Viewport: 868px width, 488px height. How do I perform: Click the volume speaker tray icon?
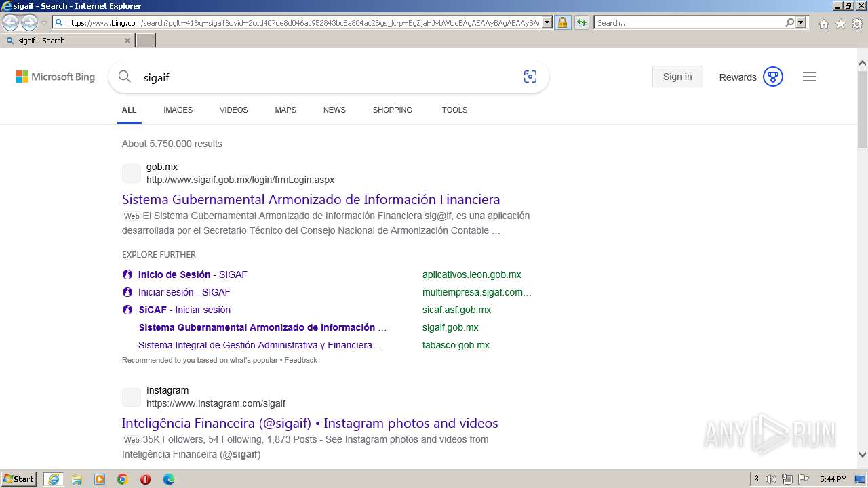(771, 479)
